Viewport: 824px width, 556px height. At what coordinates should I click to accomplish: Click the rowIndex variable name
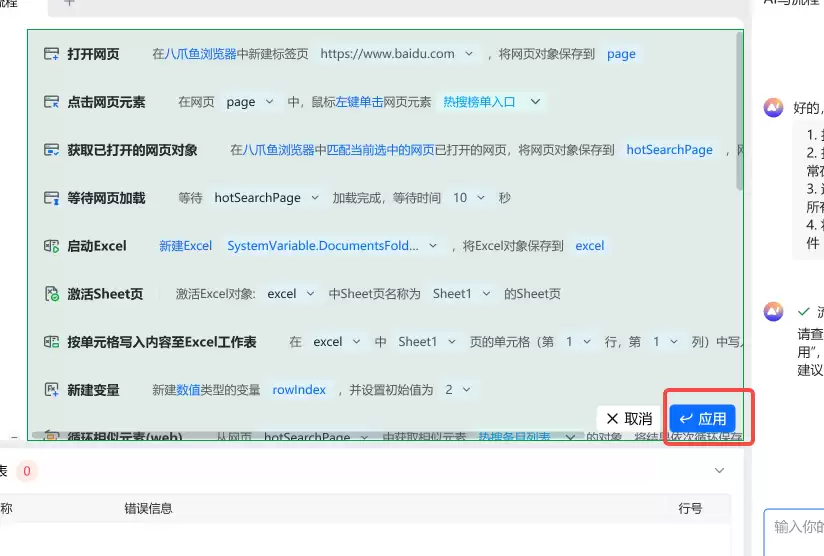click(x=299, y=390)
